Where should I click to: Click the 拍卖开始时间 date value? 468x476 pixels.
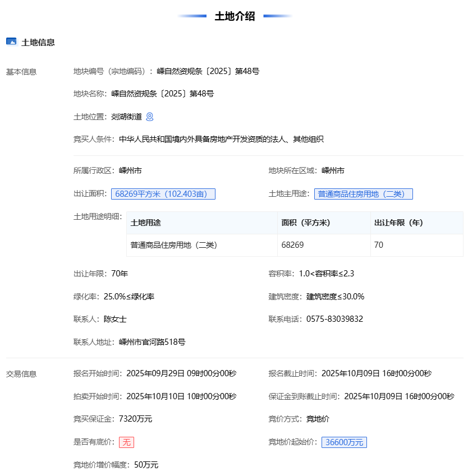[x=181, y=396]
